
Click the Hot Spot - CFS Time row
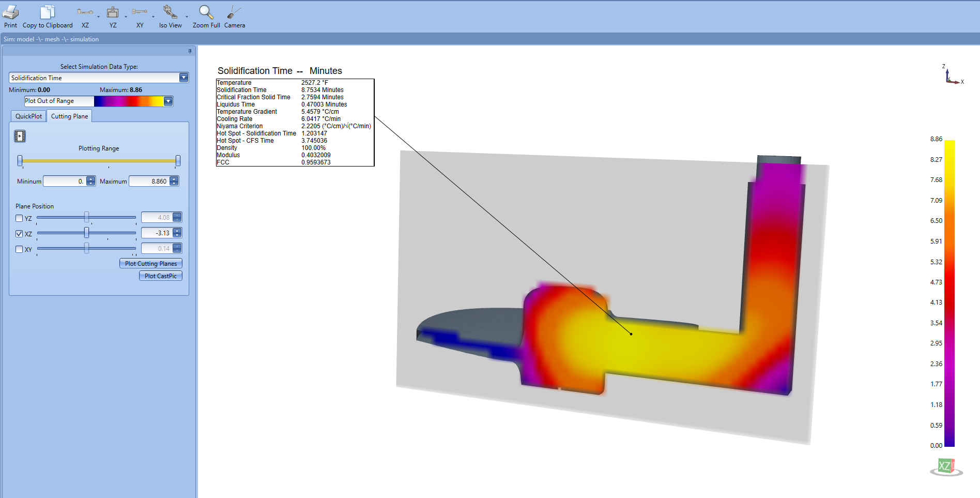272,141
